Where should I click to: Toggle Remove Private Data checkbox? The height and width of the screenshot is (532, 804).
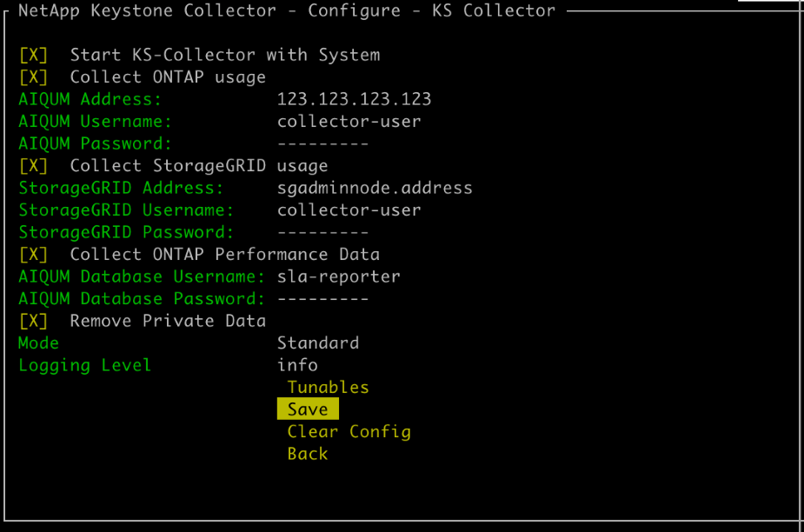tap(33, 321)
